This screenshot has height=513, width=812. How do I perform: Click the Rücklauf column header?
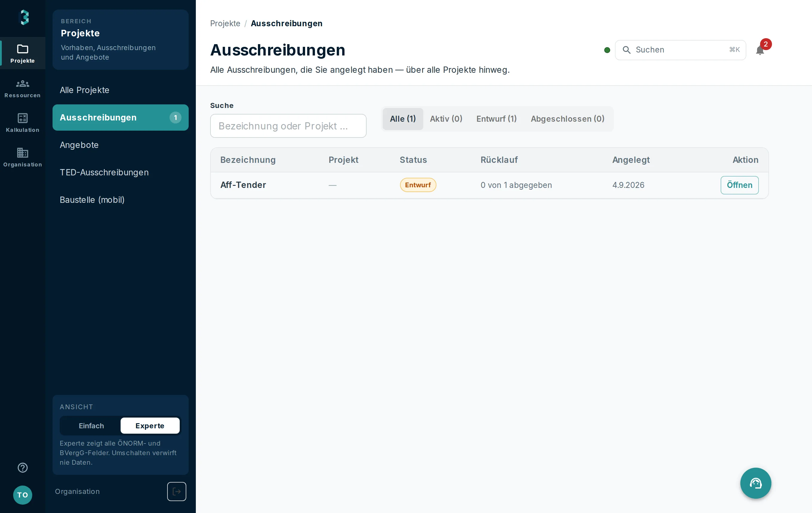(x=499, y=160)
